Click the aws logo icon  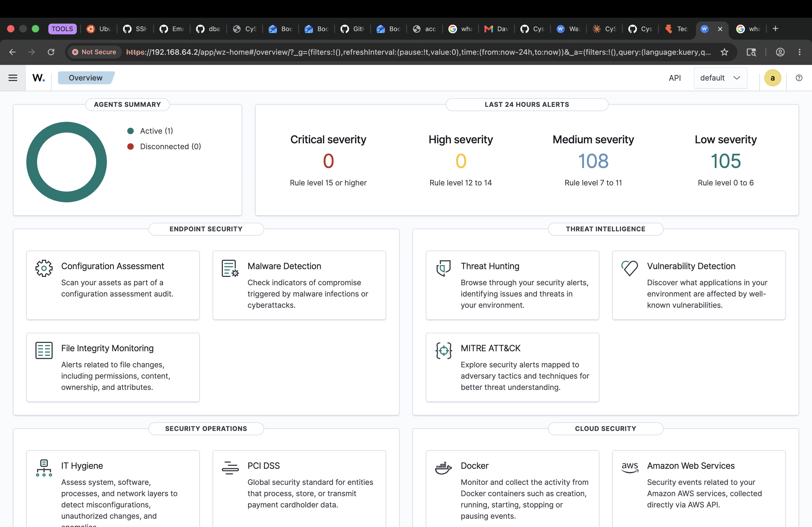tap(630, 467)
